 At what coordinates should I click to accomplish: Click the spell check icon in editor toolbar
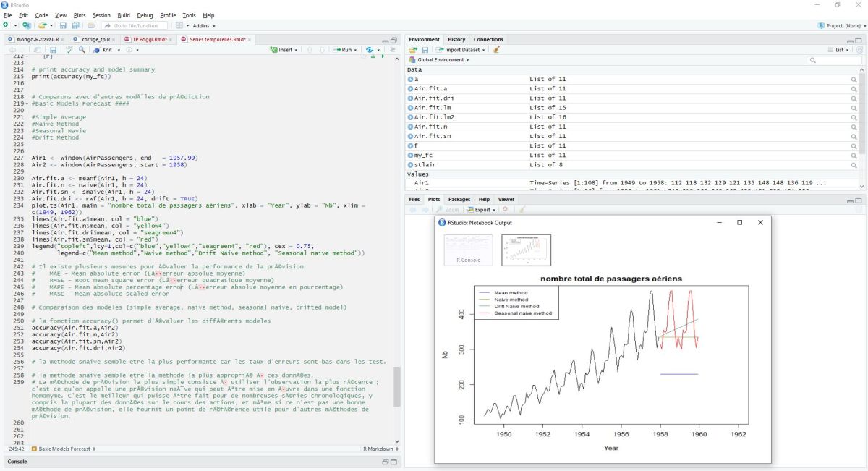tap(69, 50)
